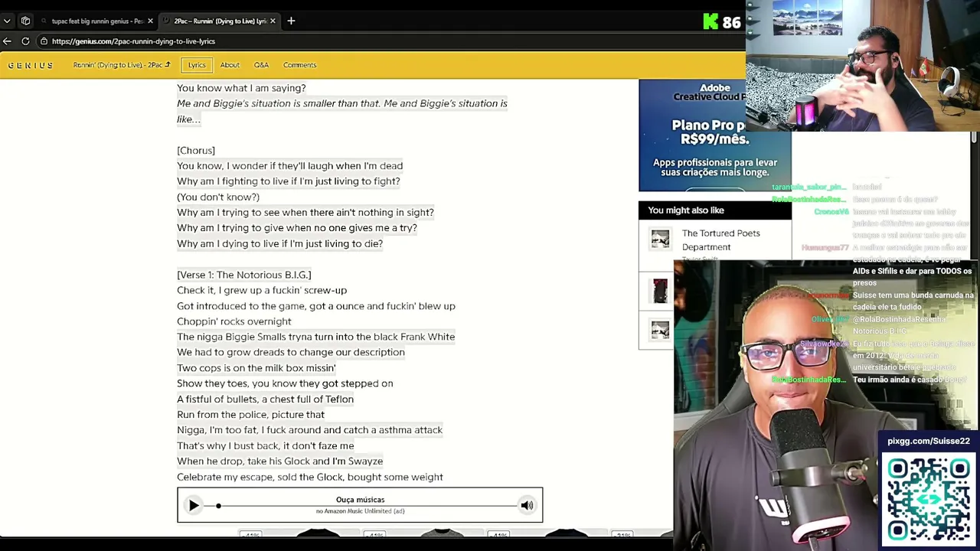Jump to top via song title header
Screen dimensions: 980x551
coord(122,65)
